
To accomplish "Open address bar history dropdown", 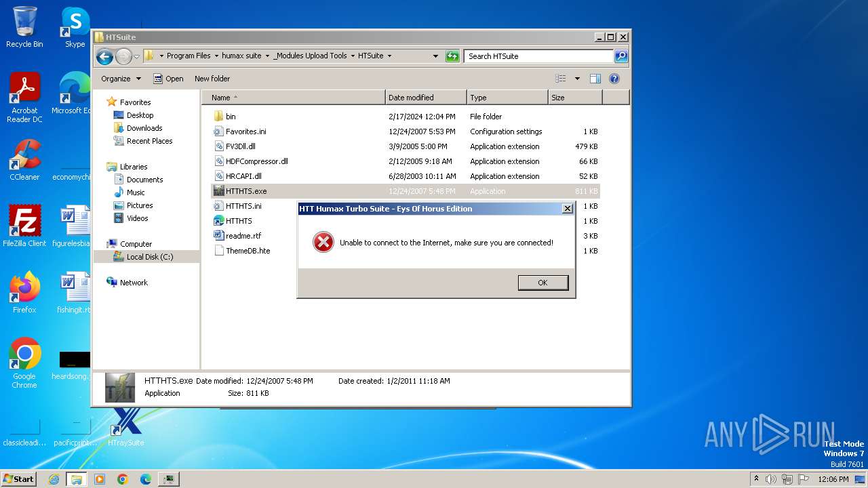I will click(x=435, y=56).
